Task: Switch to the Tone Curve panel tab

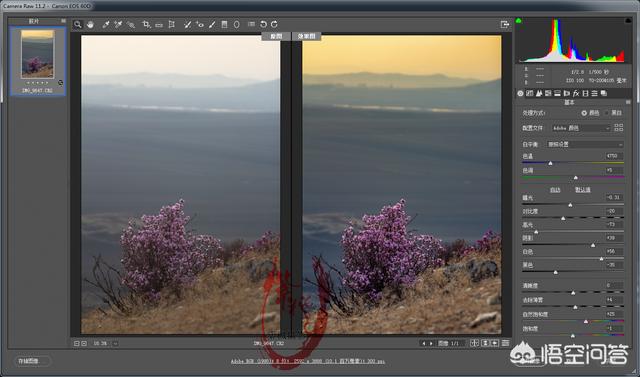Action: pos(529,93)
